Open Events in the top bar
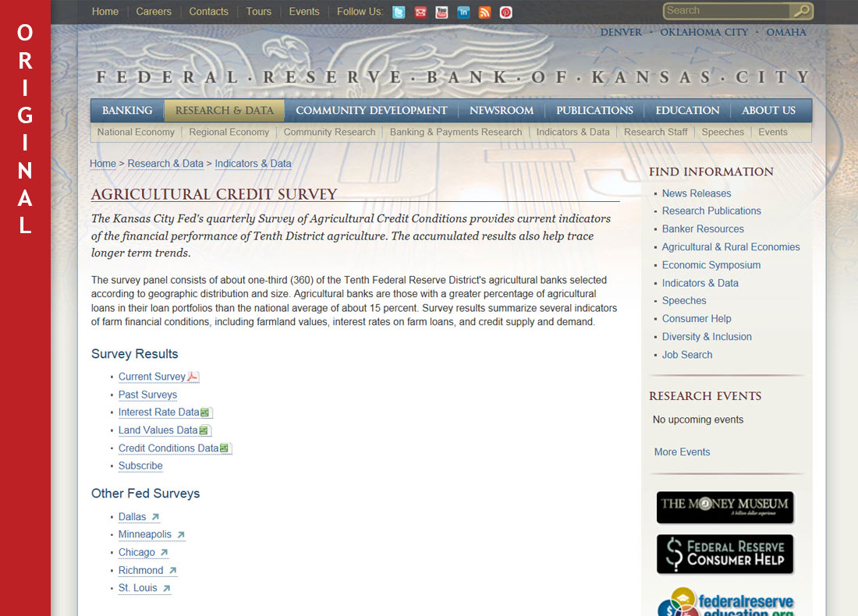Viewport: 858px width, 616px height. point(304,12)
